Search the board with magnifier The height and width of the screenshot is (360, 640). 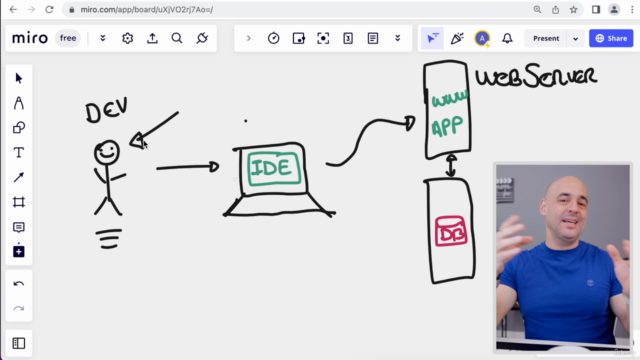pos(177,38)
